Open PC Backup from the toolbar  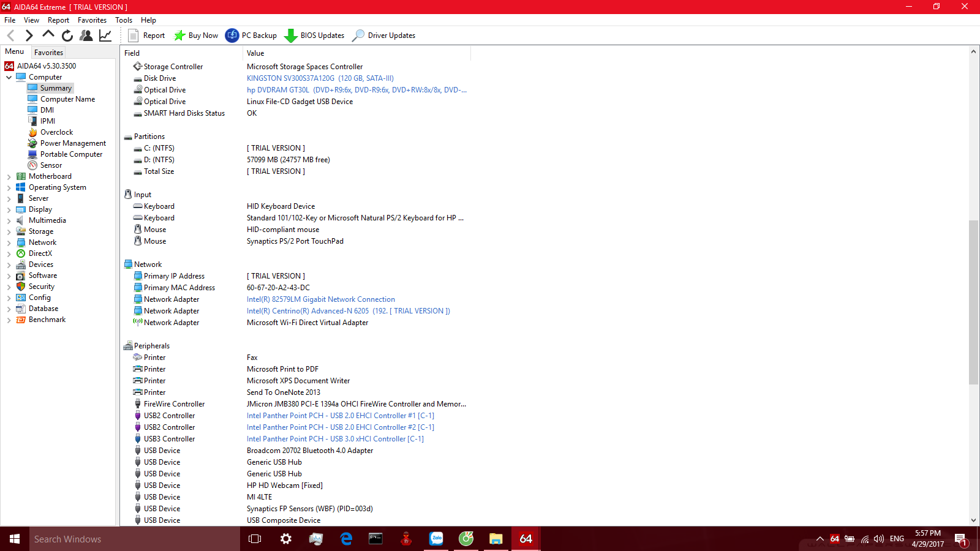point(251,36)
